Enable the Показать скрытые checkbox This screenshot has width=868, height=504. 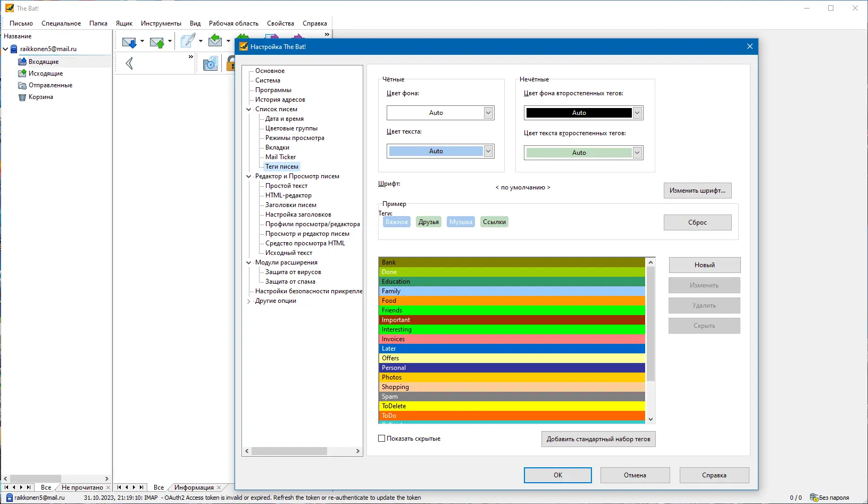pyautogui.click(x=381, y=439)
